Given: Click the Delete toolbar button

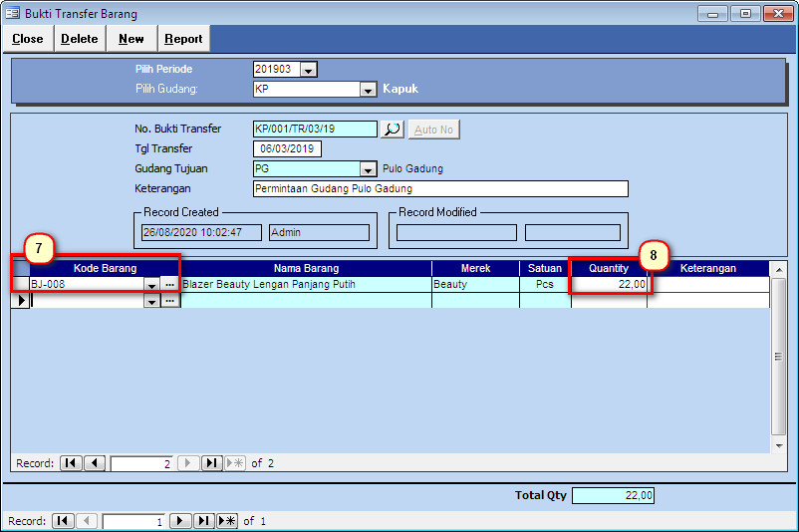Looking at the screenshot, I should (x=80, y=39).
